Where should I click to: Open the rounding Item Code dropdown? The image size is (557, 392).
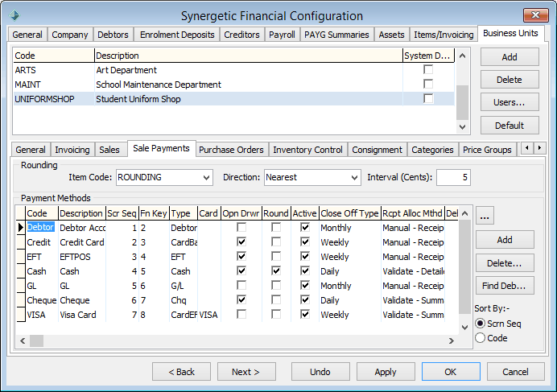206,177
